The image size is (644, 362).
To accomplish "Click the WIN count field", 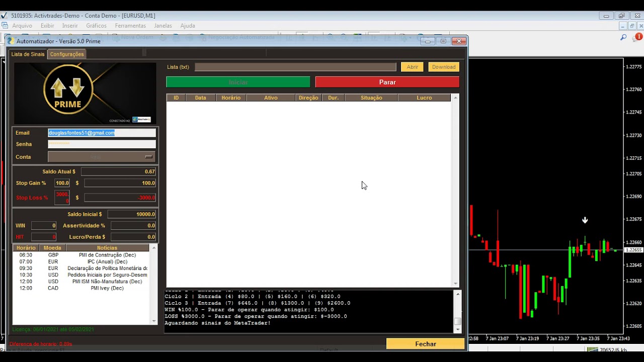I will [x=44, y=226].
